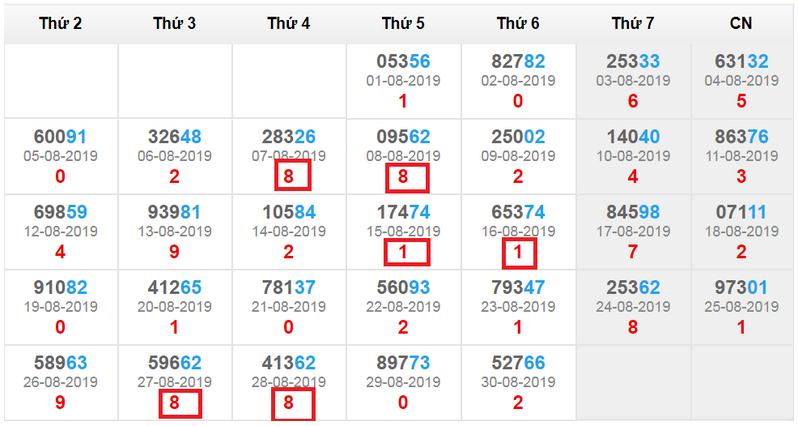
Task: Select the boxed 1 under 15-08-2019
Action: coord(407,252)
